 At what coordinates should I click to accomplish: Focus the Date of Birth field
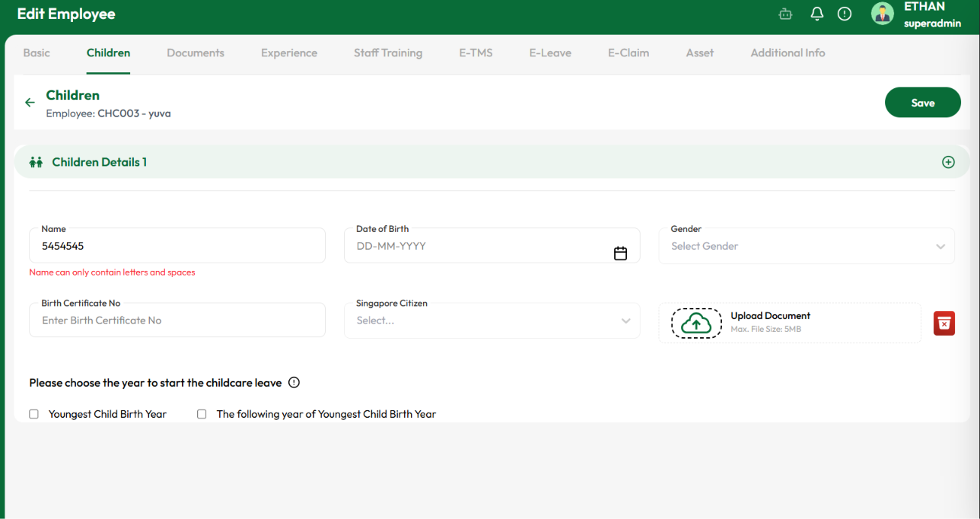[492, 246]
